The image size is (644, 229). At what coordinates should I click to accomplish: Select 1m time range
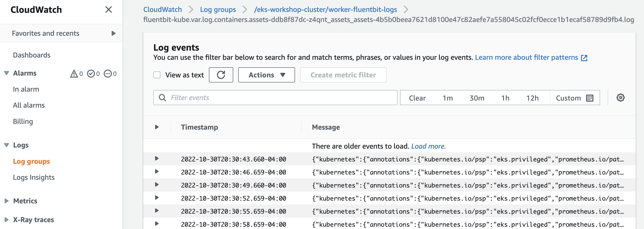[447, 98]
